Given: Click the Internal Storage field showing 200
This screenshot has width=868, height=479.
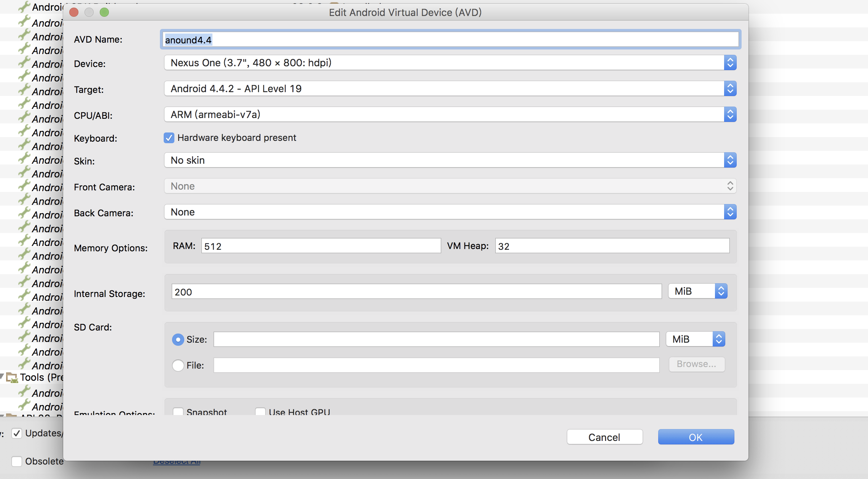Looking at the screenshot, I should coord(416,292).
